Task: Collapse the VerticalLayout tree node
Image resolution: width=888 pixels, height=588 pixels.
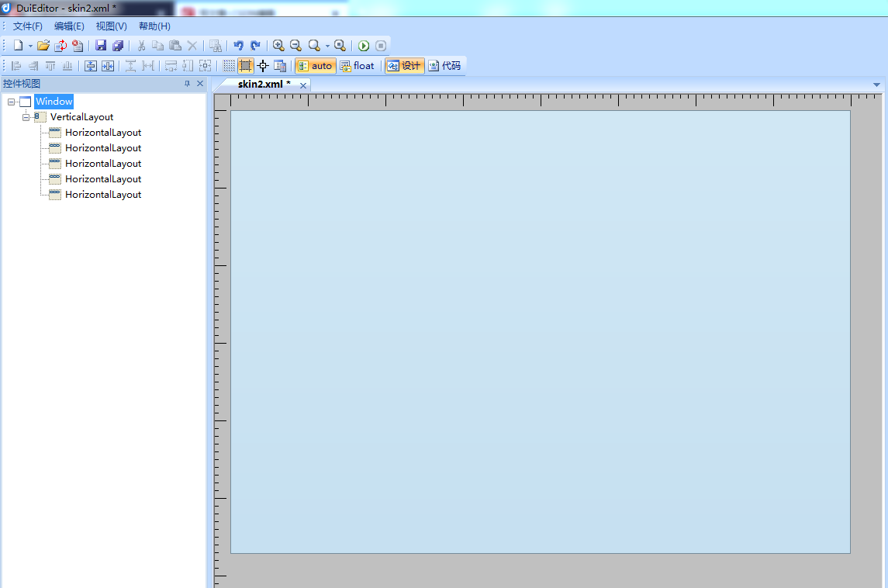Action: click(x=26, y=116)
